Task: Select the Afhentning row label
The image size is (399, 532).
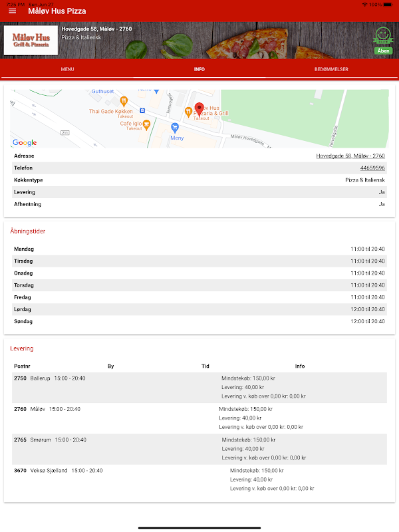Action: click(27, 204)
